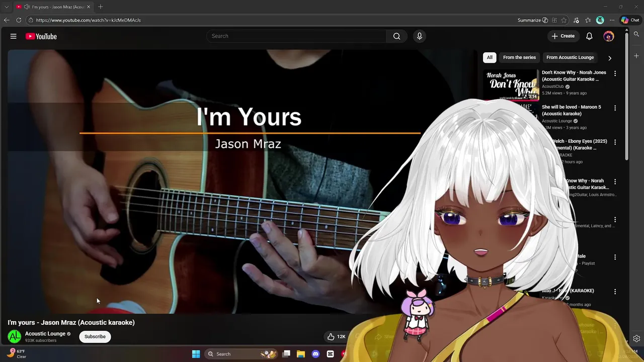Mute the tab via speaker icon
This screenshot has width=644, height=362.
click(26, 7)
